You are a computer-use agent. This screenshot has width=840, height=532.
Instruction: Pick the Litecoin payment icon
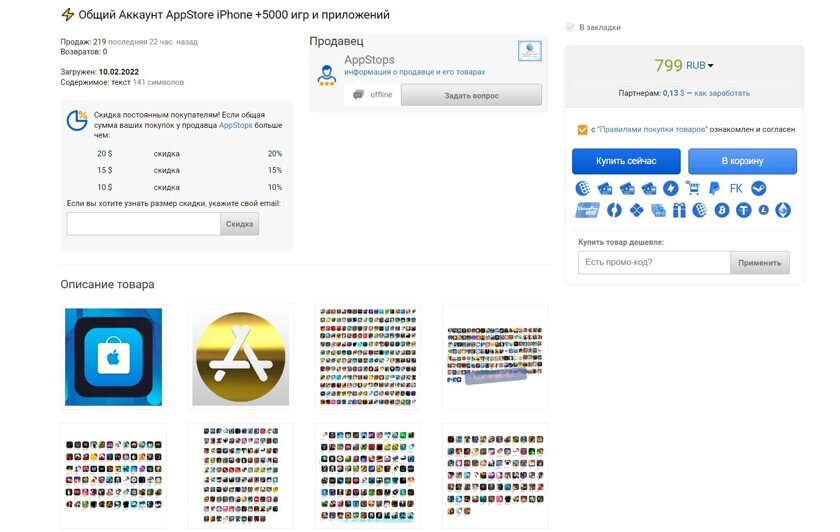click(763, 210)
